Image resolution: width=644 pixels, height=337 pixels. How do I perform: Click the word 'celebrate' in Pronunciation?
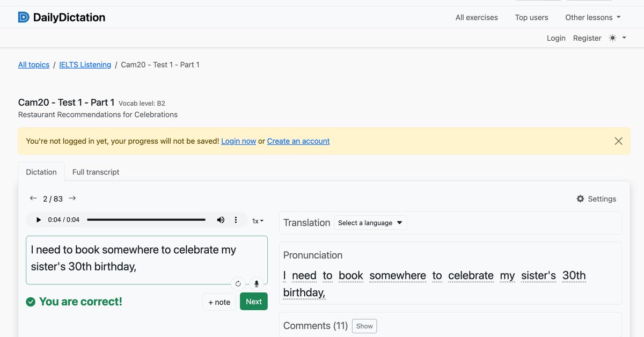[x=471, y=276]
